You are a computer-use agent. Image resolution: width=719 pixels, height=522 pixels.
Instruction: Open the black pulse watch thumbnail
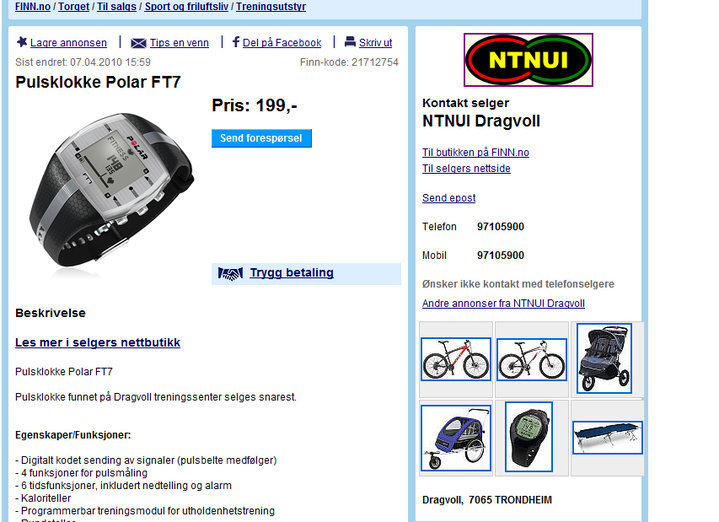tap(528, 437)
